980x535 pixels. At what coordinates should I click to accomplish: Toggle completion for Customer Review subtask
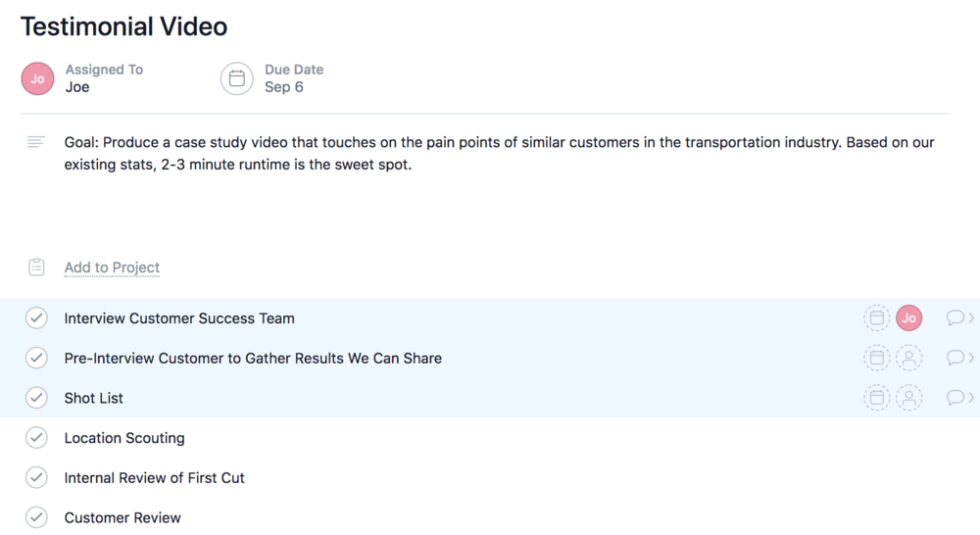(x=36, y=517)
